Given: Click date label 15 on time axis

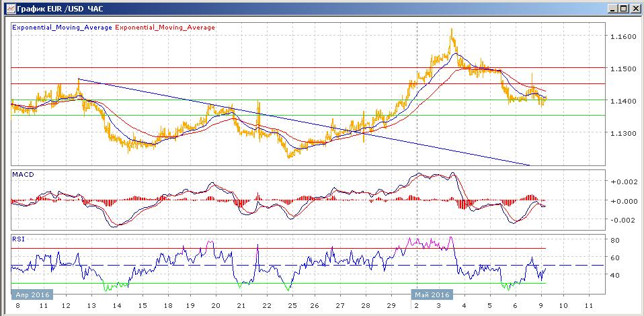Looking at the screenshot, I should pyautogui.click(x=142, y=306).
